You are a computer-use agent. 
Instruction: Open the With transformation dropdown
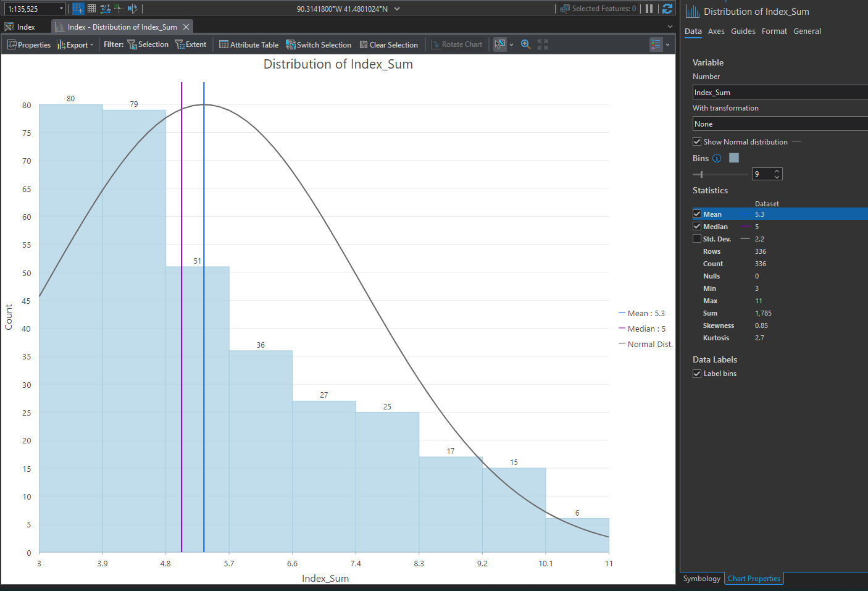point(780,124)
